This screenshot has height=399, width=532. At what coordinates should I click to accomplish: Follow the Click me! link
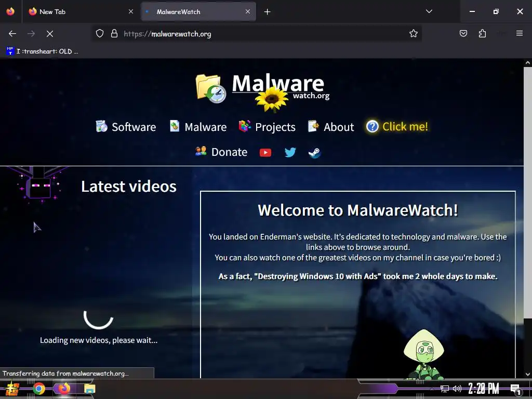point(405,127)
